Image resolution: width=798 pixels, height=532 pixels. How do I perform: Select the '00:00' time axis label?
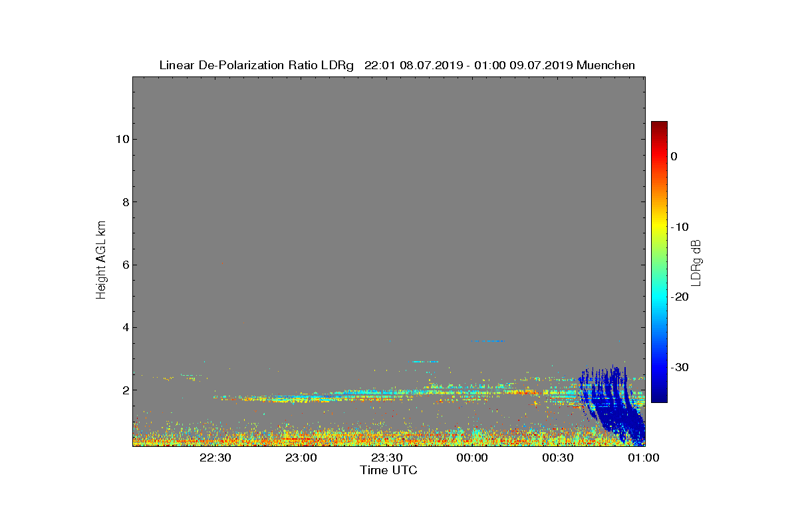[472, 458]
